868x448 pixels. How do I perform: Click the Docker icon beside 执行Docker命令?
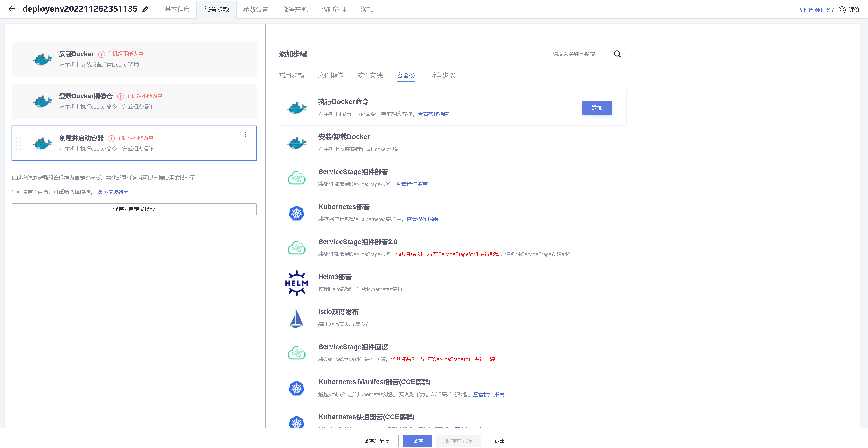click(x=296, y=108)
